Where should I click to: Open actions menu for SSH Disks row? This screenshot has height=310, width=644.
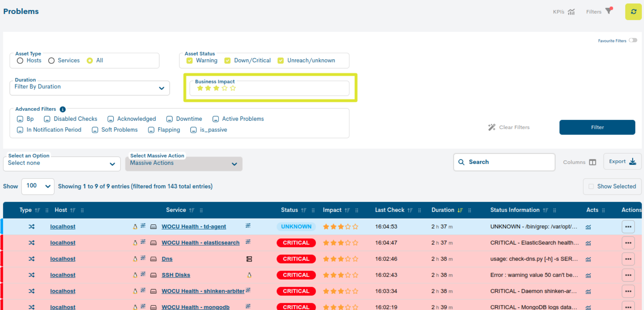point(628,275)
